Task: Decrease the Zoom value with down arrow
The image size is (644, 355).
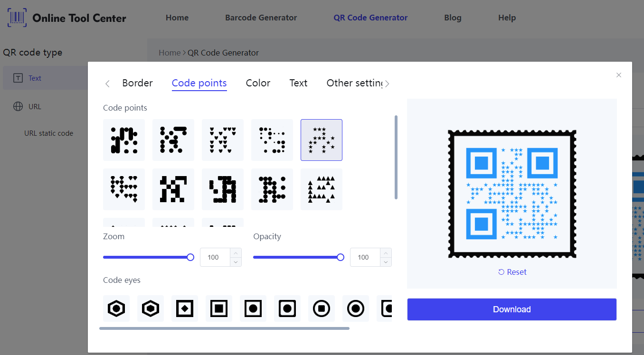Action: (236, 262)
